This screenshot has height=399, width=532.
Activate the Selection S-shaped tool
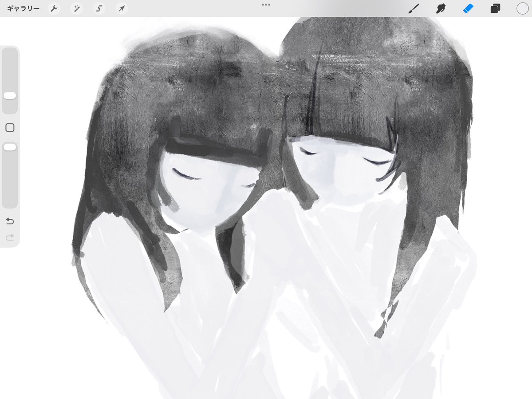pyautogui.click(x=99, y=8)
